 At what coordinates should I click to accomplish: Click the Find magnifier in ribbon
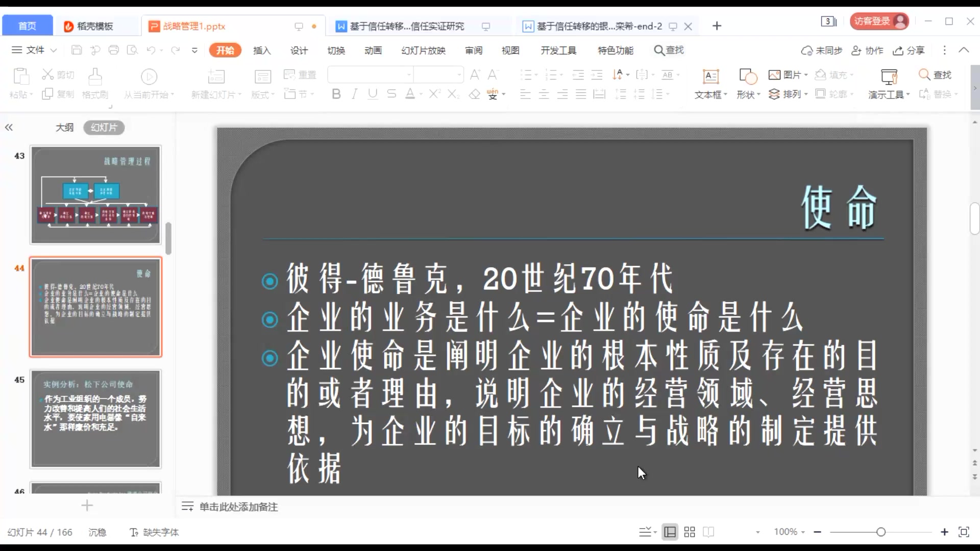[x=924, y=74]
